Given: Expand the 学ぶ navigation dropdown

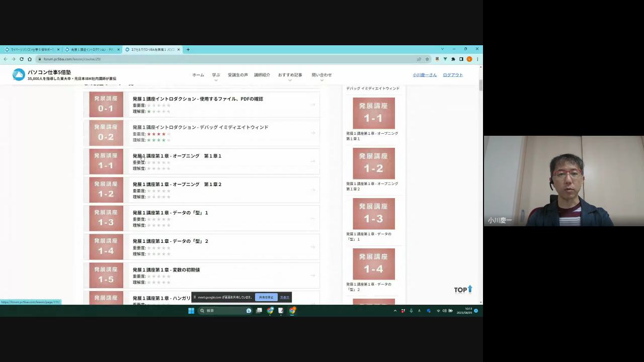Looking at the screenshot, I should (x=216, y=75).
